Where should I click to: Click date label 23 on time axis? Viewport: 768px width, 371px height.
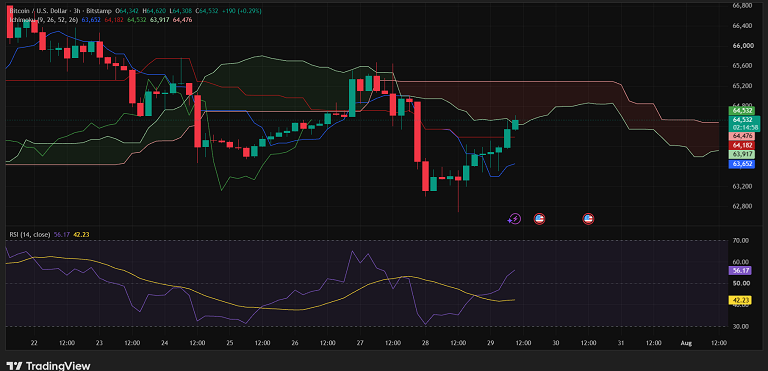pyautogui.click(x=99, y=343)
